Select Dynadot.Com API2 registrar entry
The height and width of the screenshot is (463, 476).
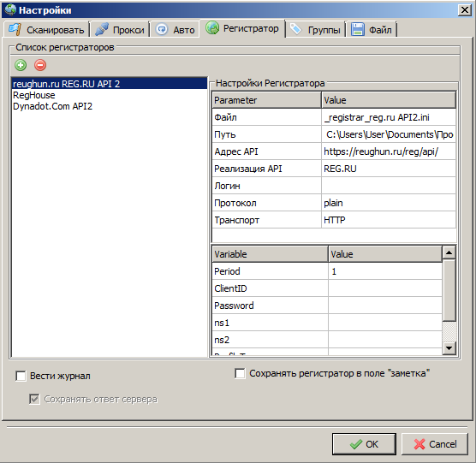point(52,106)
